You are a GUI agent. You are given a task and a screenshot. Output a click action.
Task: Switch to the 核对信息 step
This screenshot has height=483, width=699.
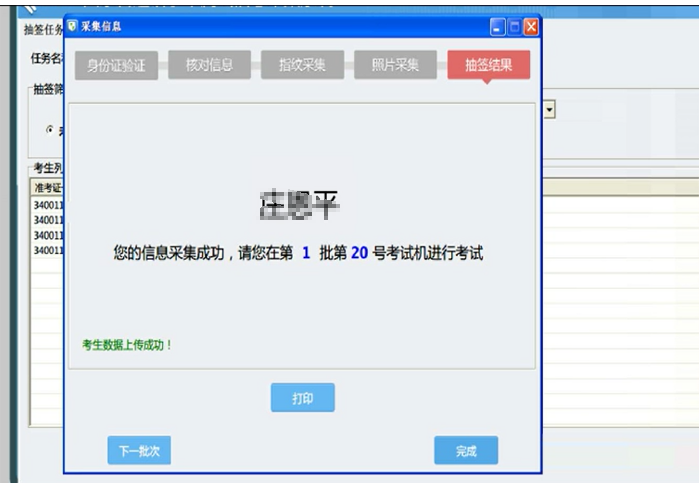pos(210,65)
